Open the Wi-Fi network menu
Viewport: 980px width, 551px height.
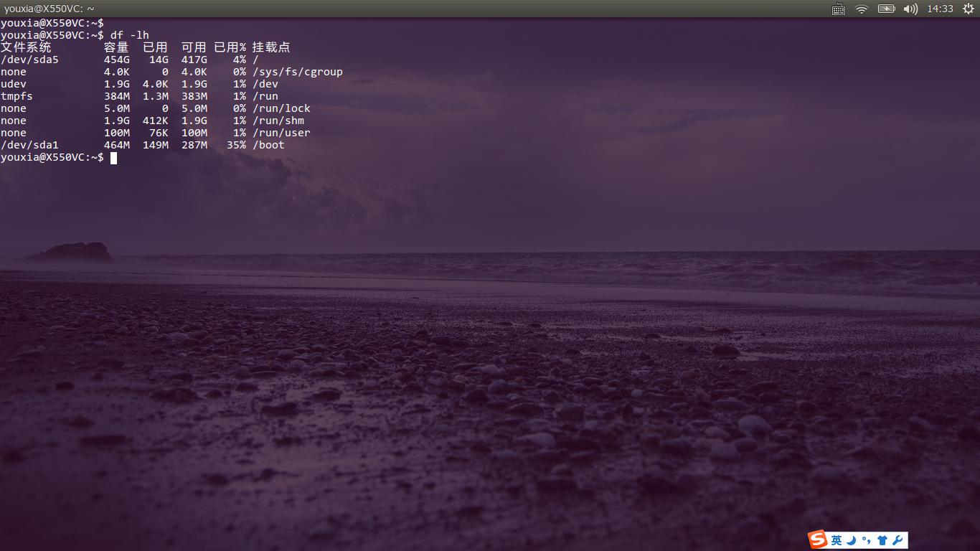pyautogui.click(x=862, y=9)
